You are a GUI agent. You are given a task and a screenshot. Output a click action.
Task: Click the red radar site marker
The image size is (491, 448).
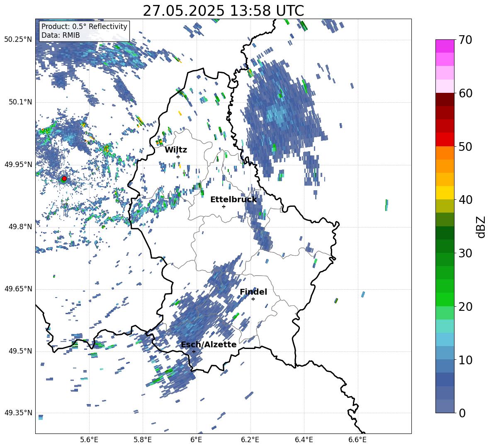click(x=64, y=179)
